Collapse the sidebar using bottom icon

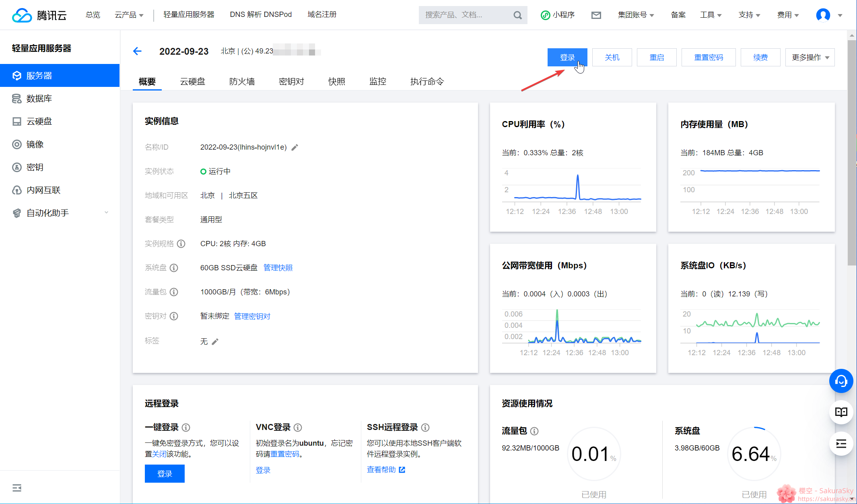(x=17, y=488)
